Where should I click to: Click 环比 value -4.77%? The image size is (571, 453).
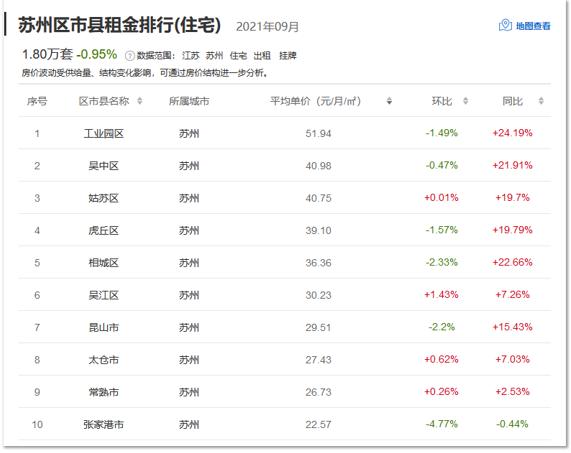point(442,424)
